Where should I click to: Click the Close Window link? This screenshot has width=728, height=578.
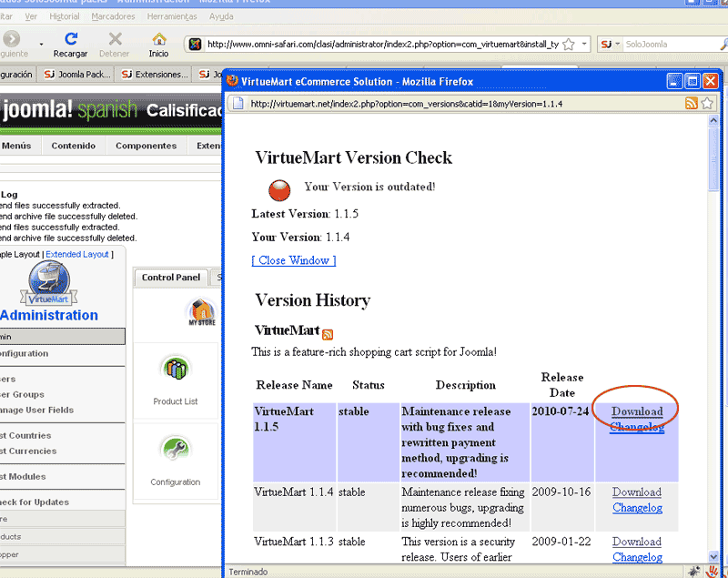294,260
